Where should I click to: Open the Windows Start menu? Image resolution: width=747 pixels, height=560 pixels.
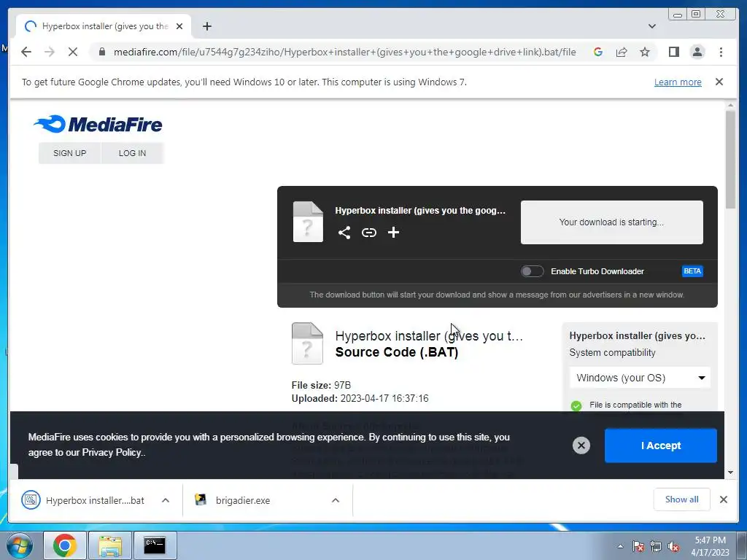click(x=19, y=545)
